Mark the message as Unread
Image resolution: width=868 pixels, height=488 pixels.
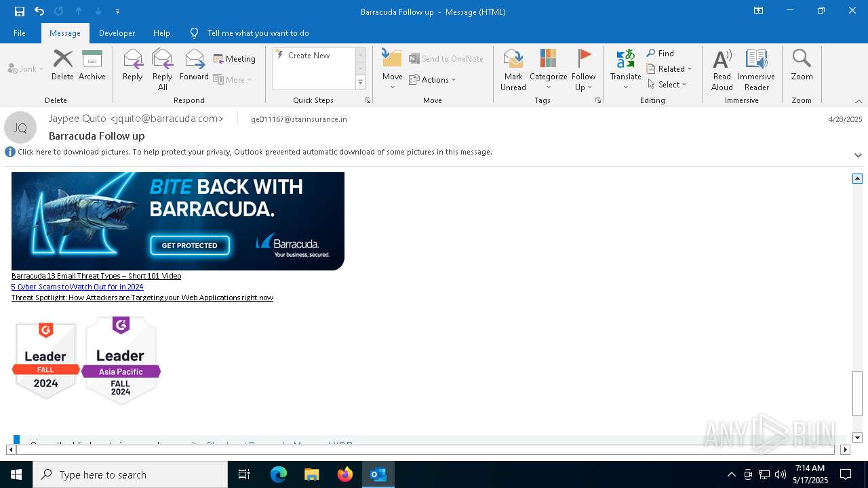(513, 70)
